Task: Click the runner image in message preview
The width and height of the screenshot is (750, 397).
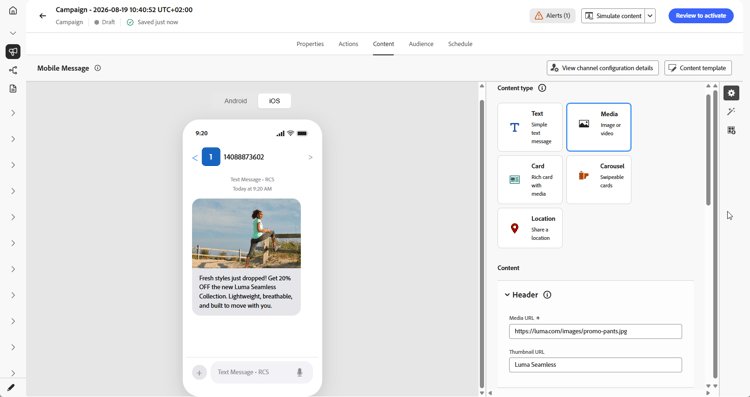Action: click(x=246, y=233)
